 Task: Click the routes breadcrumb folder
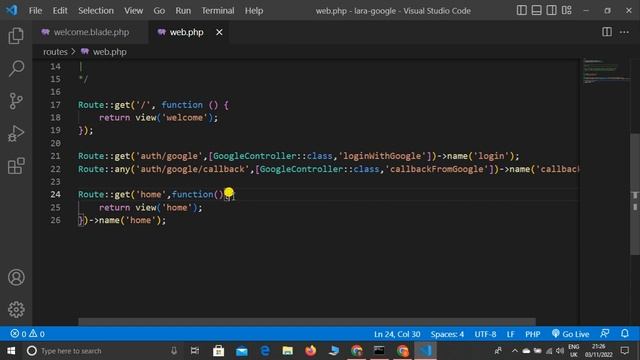point(55,52)
